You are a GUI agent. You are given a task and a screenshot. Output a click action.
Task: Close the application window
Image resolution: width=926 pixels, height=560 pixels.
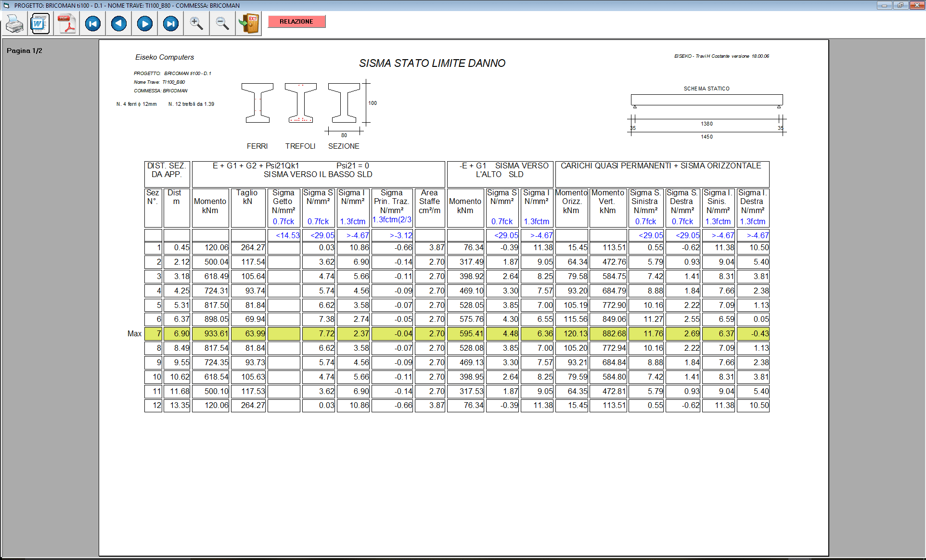pos(916,5)
